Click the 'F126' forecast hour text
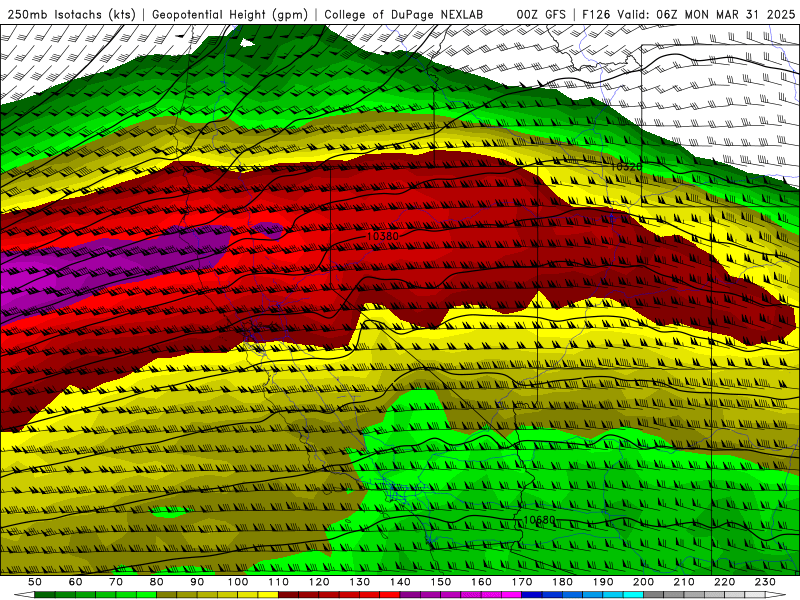 [596, 14]
